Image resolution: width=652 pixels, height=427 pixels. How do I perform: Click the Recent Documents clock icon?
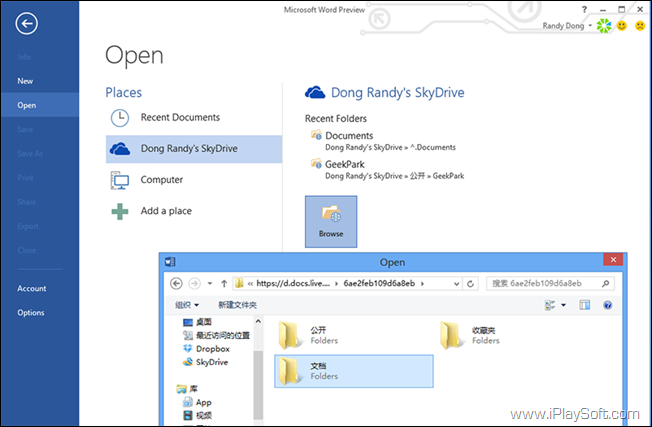pyautogui.click(x=120, y=118)
